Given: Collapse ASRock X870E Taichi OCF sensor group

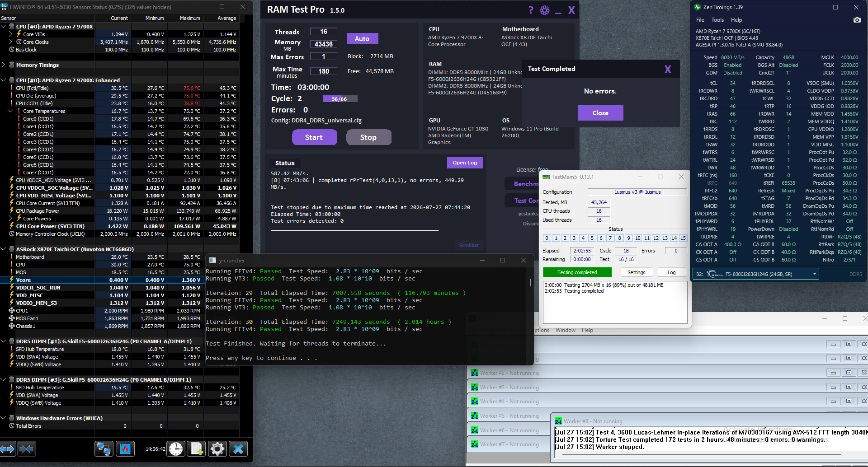Looking at the screenshot, I should tap(4, 249).
